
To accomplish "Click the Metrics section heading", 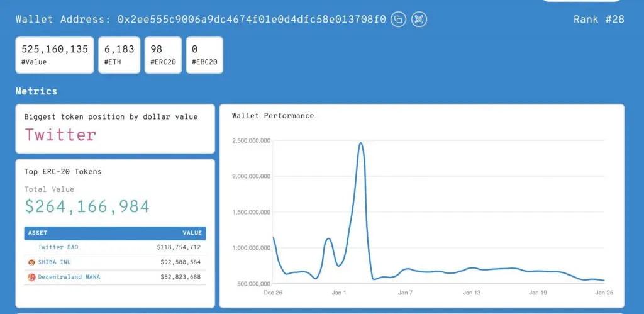I will click(36, 91).
